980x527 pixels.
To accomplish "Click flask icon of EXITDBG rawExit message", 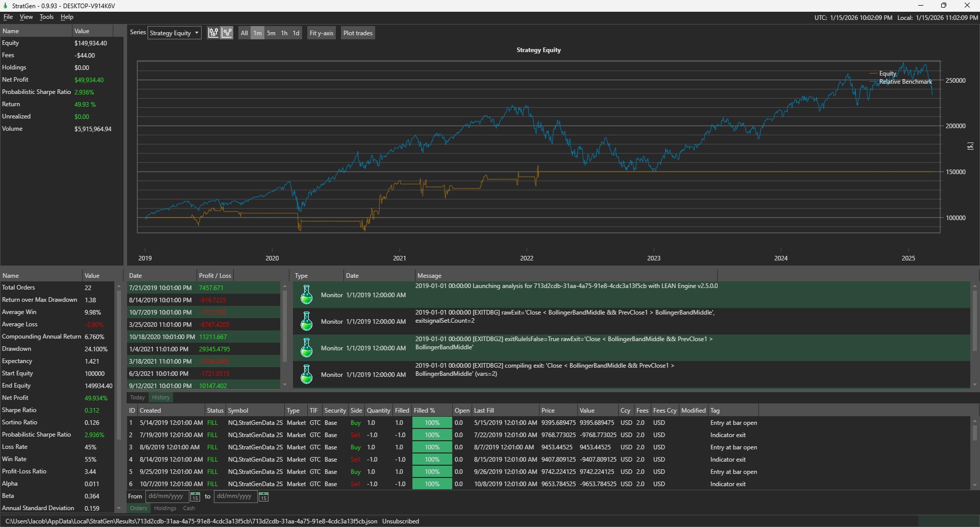I will (x=307, y=322).
